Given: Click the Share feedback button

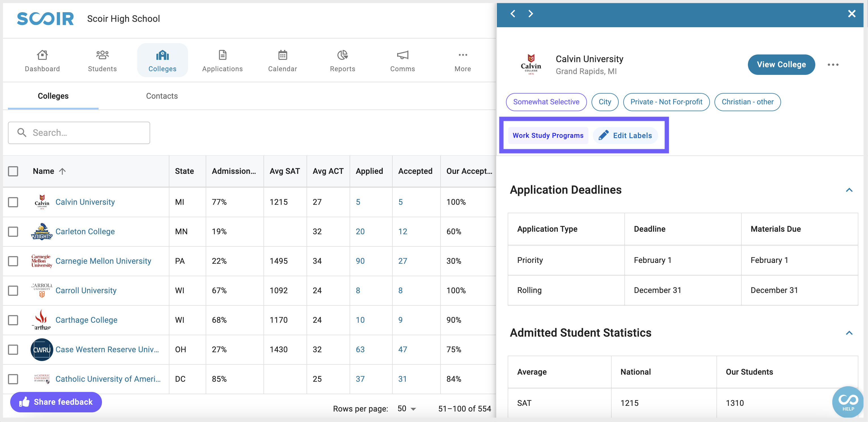Looking at the screenshot, I should point(56,402).
